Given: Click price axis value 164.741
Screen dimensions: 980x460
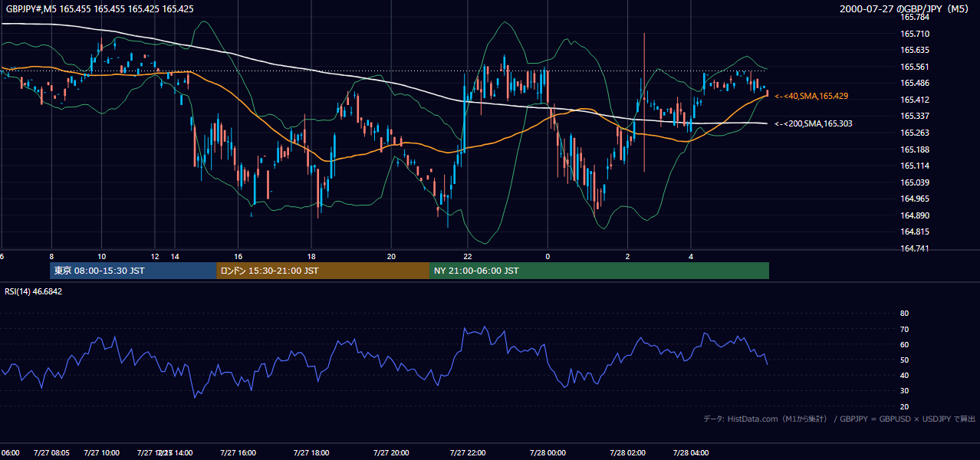Looking at the screenshot, I should pos(915,248).
